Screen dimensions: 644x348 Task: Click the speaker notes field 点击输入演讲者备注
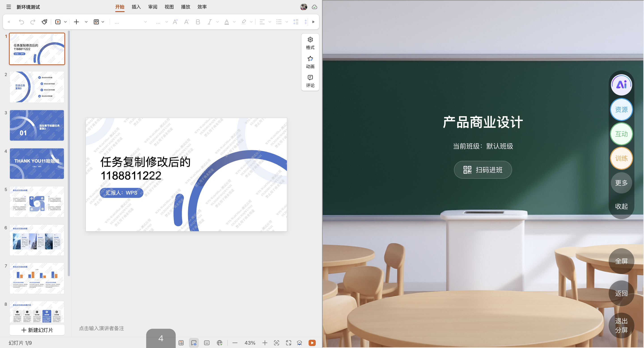(102, 328)
